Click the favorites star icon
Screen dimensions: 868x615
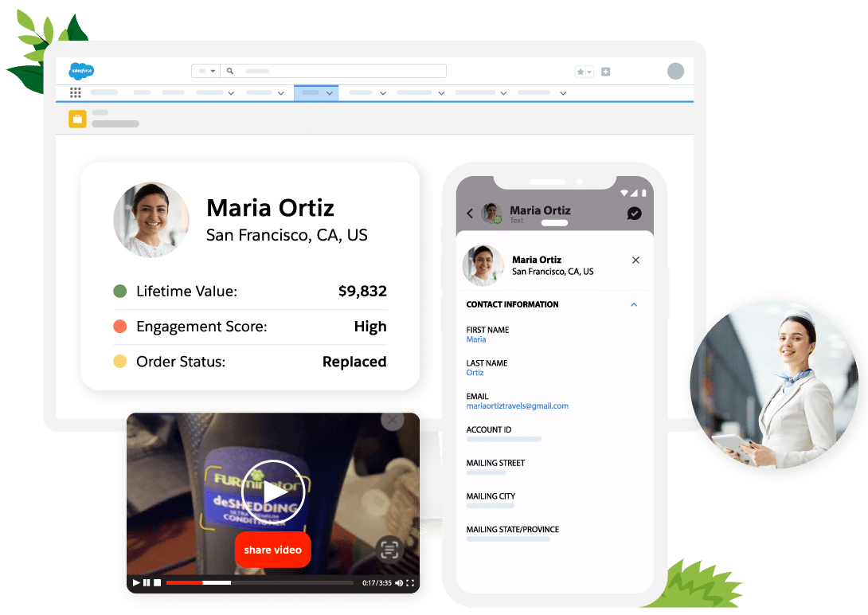[581, 72]
